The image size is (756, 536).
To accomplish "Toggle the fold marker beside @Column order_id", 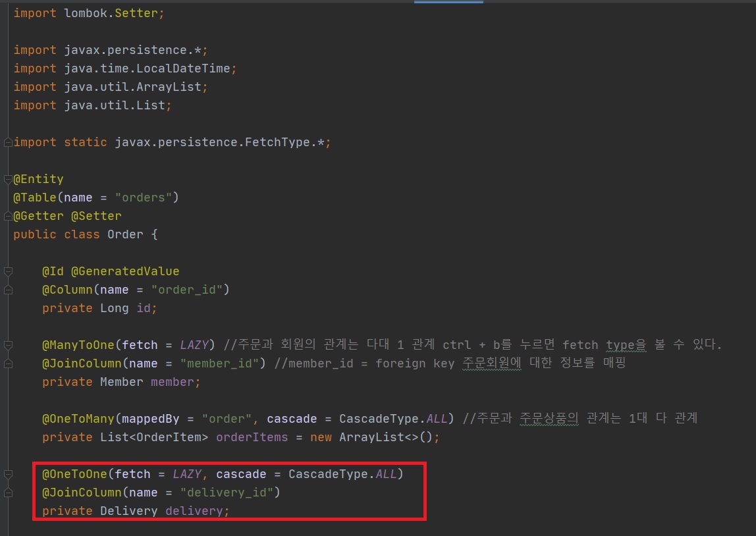I will click(x=8, y=290).
